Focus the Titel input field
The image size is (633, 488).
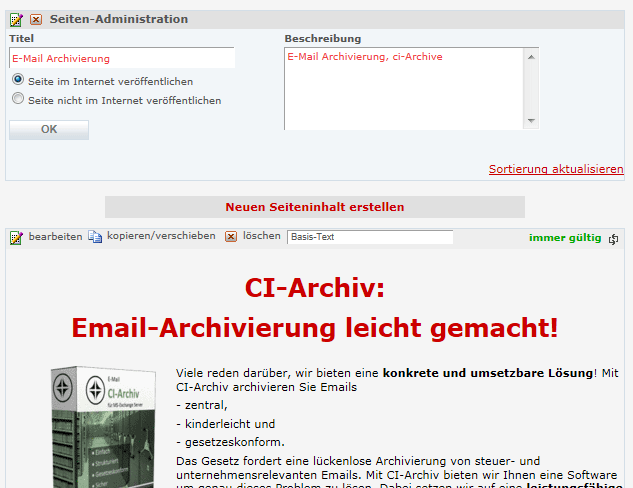(122, 58)
